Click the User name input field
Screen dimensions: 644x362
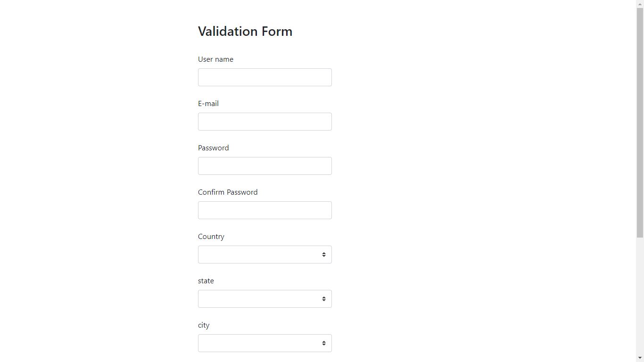264,77
